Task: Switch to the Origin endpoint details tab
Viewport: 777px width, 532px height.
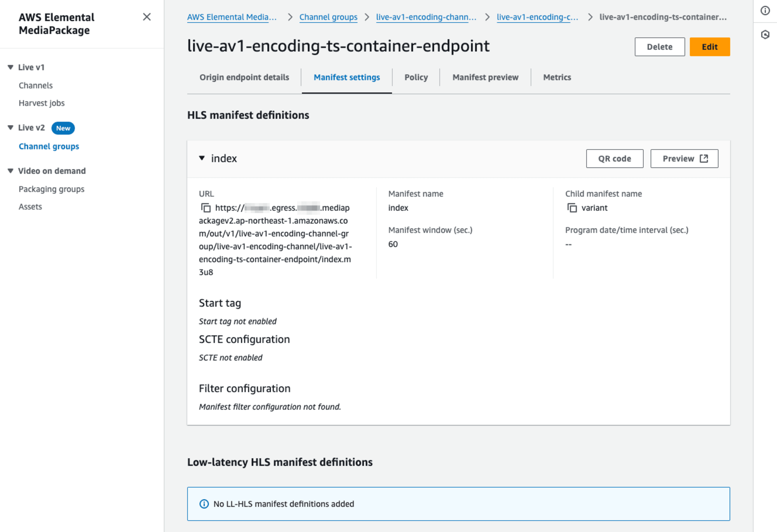Action: tap(244, 77)
